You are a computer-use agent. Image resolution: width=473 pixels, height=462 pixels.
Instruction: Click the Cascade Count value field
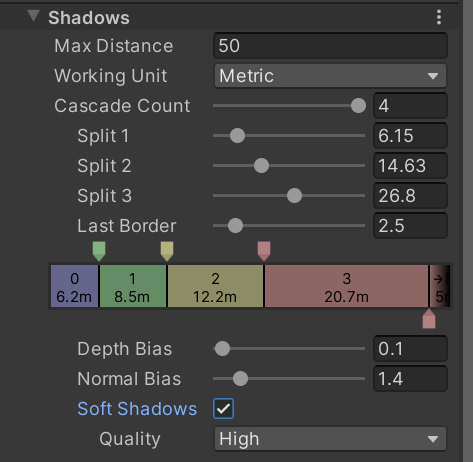tap(410, 106)
